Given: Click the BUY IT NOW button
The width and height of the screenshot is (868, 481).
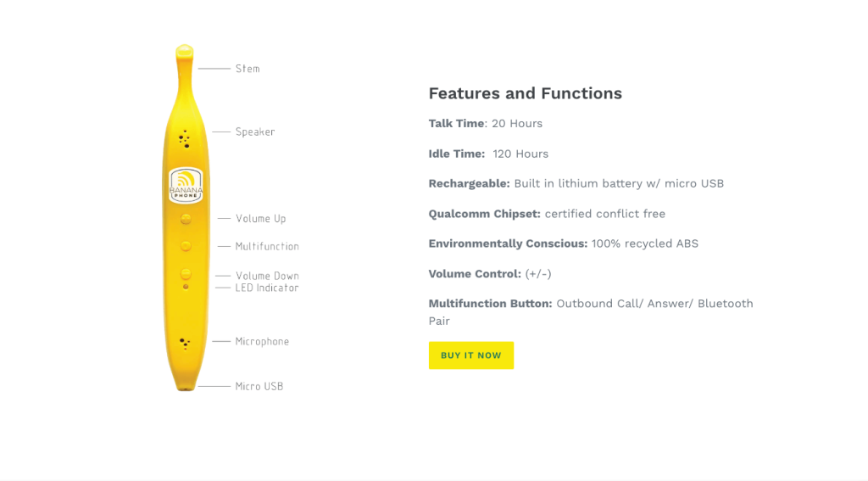Looking at the screenshot, I should pyautogui.click(x=471, y=355).
